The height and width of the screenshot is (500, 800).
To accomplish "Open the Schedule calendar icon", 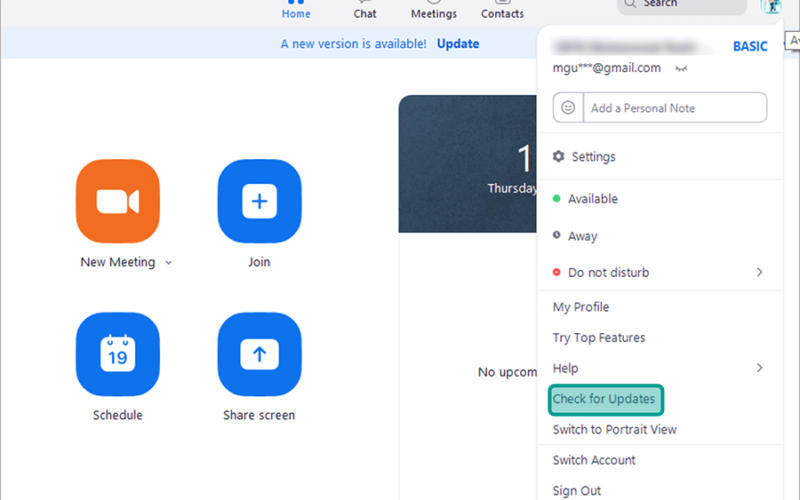I will (117, 354).
